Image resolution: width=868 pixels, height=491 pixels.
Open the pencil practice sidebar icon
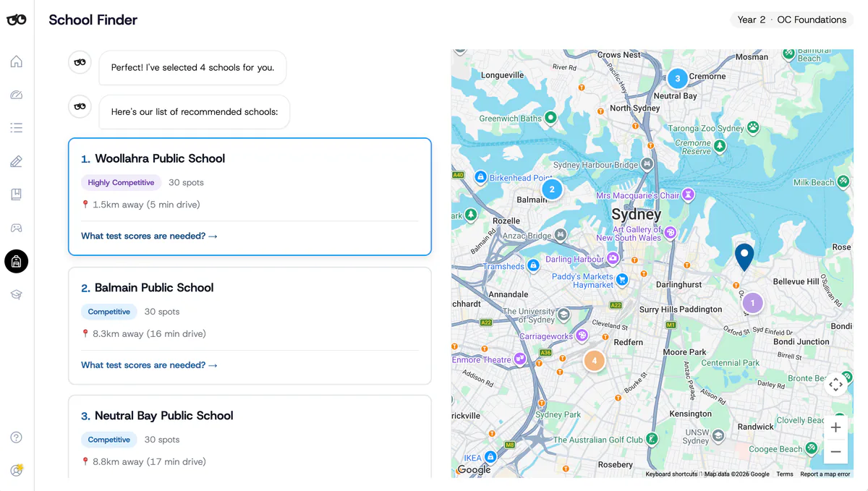tap(16, 161)
